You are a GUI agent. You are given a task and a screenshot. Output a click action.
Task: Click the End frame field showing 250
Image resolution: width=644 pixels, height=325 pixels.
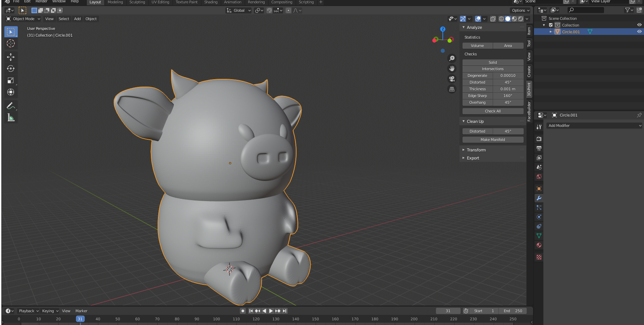coord(513,311)
